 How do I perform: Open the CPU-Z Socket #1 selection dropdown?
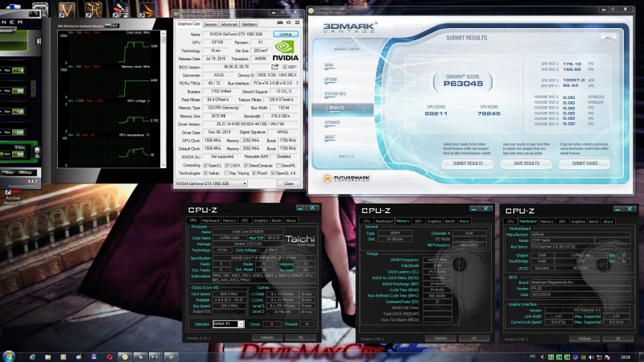(x=229, y=324)
